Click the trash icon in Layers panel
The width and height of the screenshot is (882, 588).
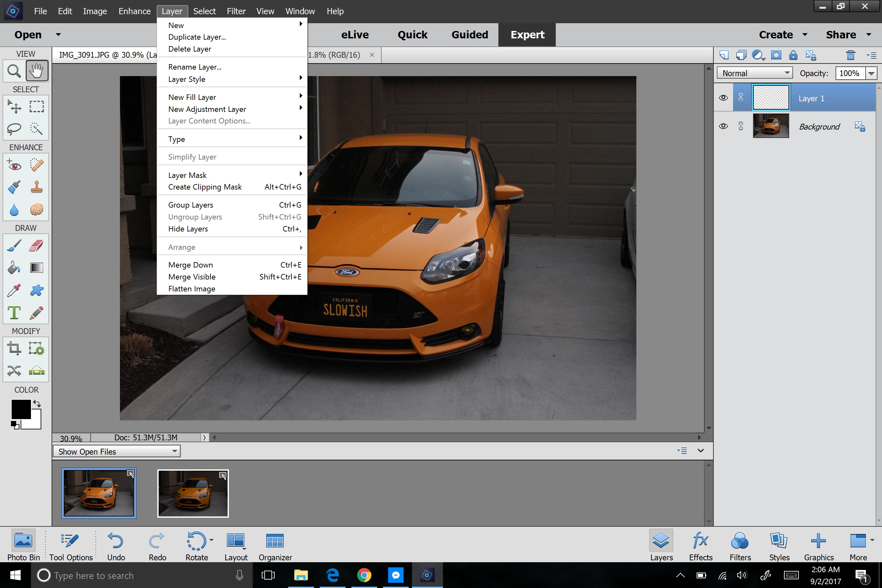pos(850,55)
